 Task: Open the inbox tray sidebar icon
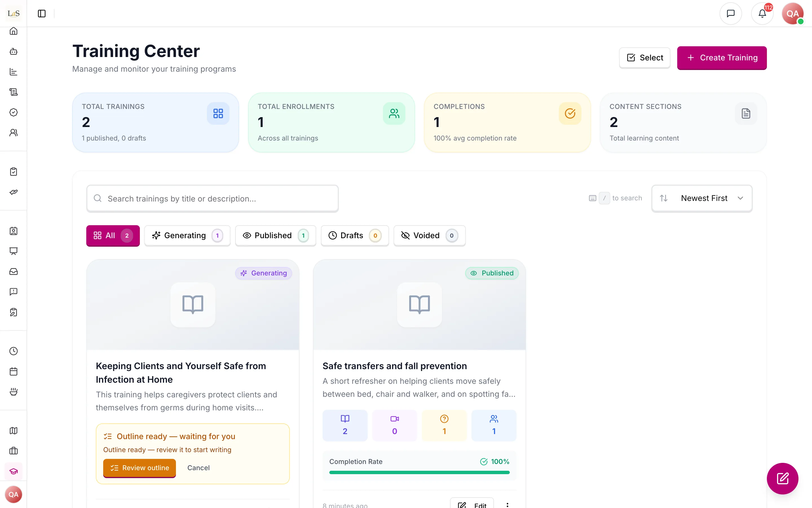[14, 271]
